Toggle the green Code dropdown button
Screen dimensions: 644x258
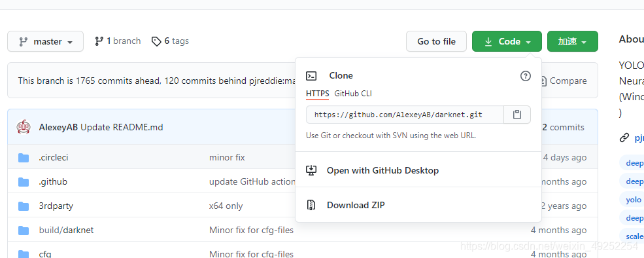507,41
